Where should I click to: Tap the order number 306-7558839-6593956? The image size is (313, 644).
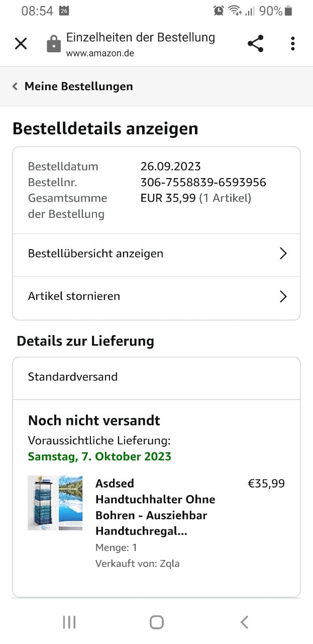coord(203,182)
